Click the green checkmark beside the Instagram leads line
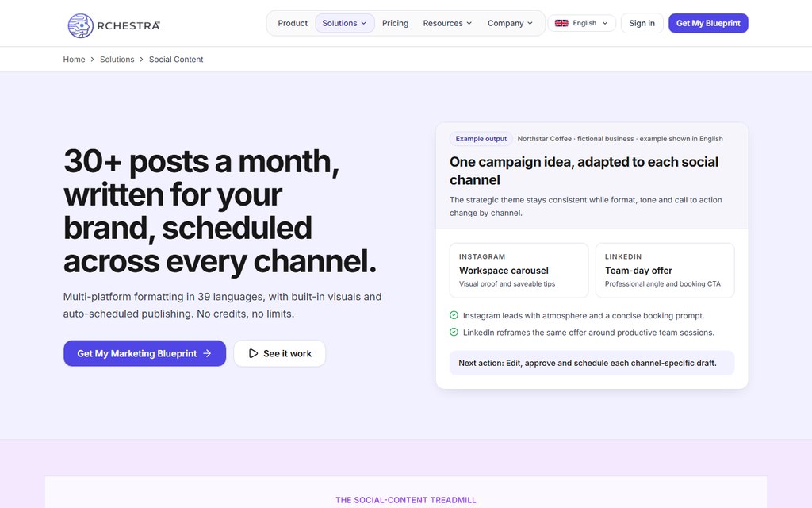This screenshot has height=508, width=812. [454, 315]
